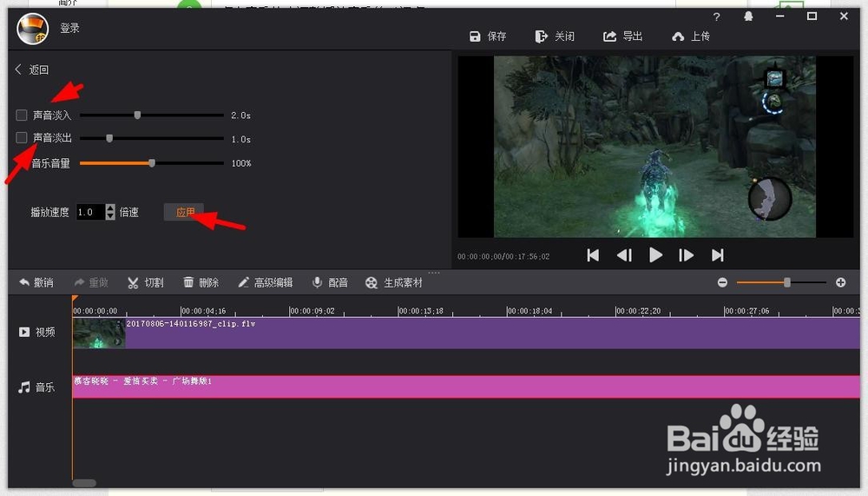Click the video preview image
The image size is (868, 496).
coord(654,146)
